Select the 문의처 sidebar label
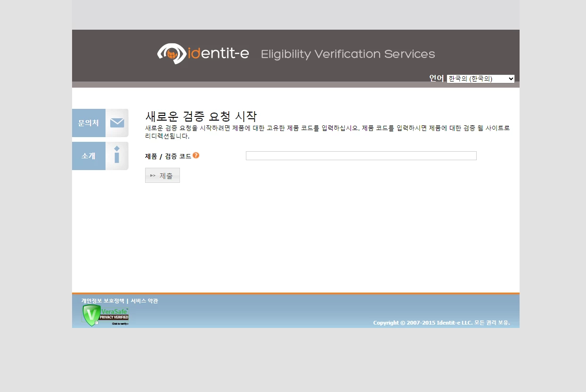 click(x=89, y=123)
